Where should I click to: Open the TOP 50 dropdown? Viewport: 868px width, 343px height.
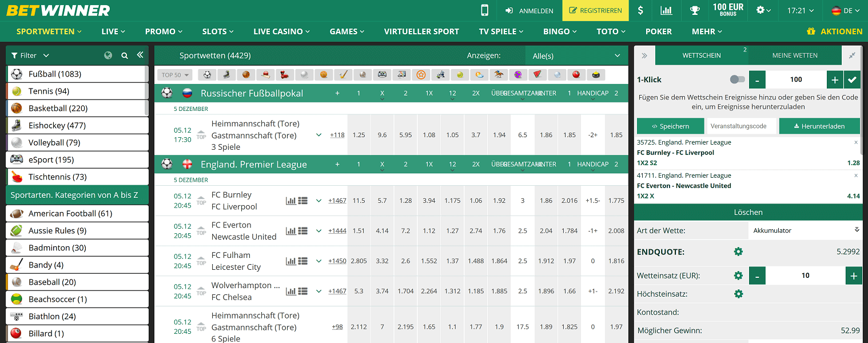(x=175, y=75)
